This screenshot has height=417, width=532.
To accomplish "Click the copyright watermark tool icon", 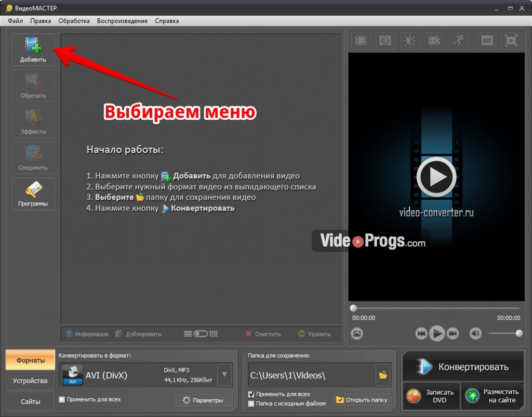I will coord(385,41).
